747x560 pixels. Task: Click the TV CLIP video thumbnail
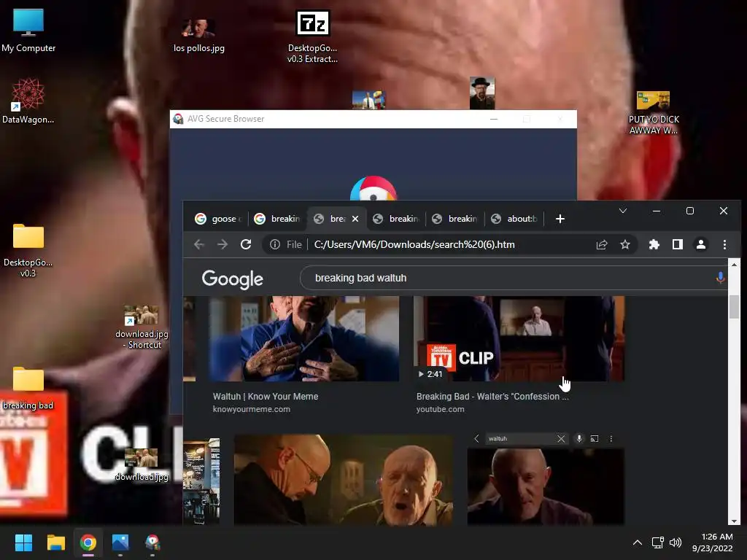pyautogui.click(x=519, y=338)
